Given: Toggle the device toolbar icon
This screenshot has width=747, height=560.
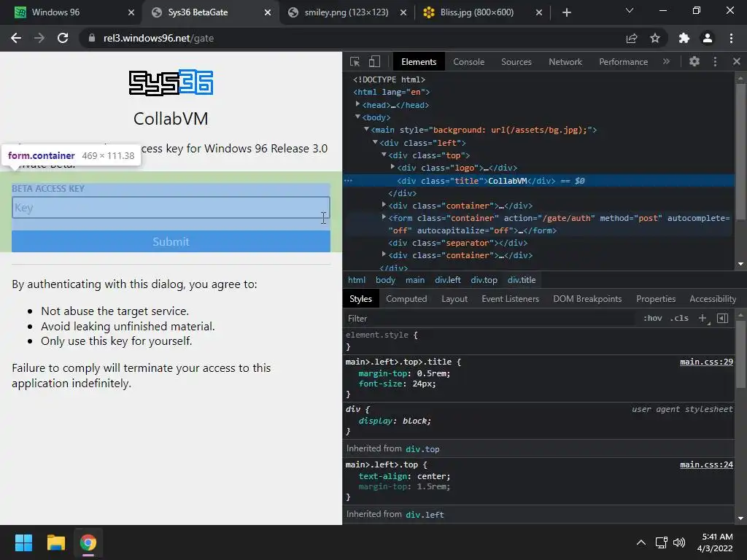Looking at the screenshot, I should (x=374, y=61).
